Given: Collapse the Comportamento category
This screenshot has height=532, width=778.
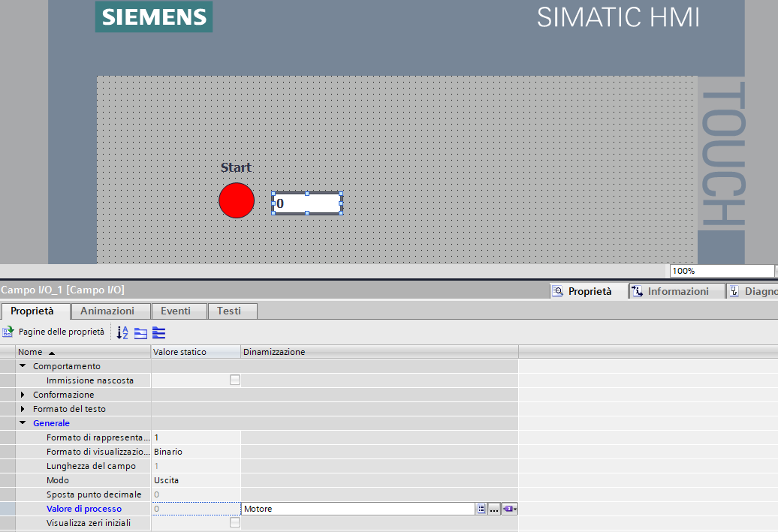Looking at the screenshot, I should pyautogui.click(x=23, y=366).
